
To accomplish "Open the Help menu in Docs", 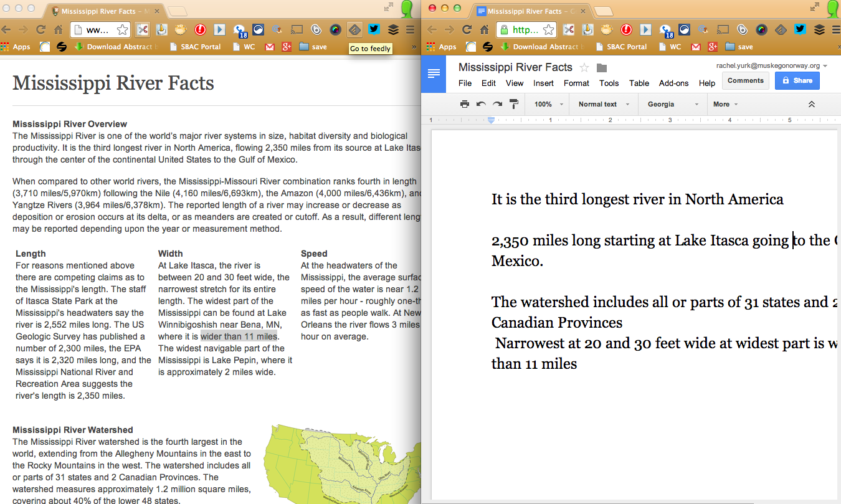I will click(707, 83).
